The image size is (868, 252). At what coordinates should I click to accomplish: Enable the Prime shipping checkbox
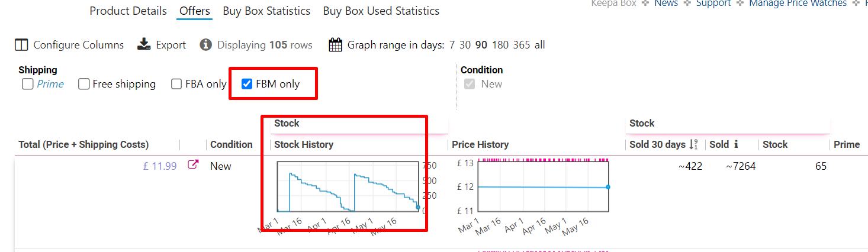pos(27,84)
